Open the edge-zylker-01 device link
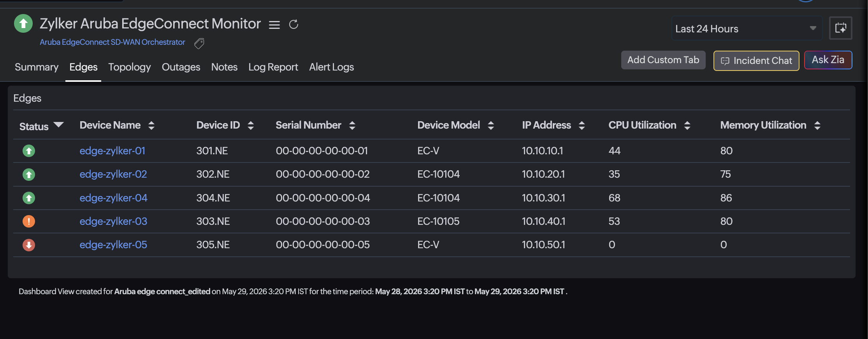Screen dimensions: 868x339 112,151
